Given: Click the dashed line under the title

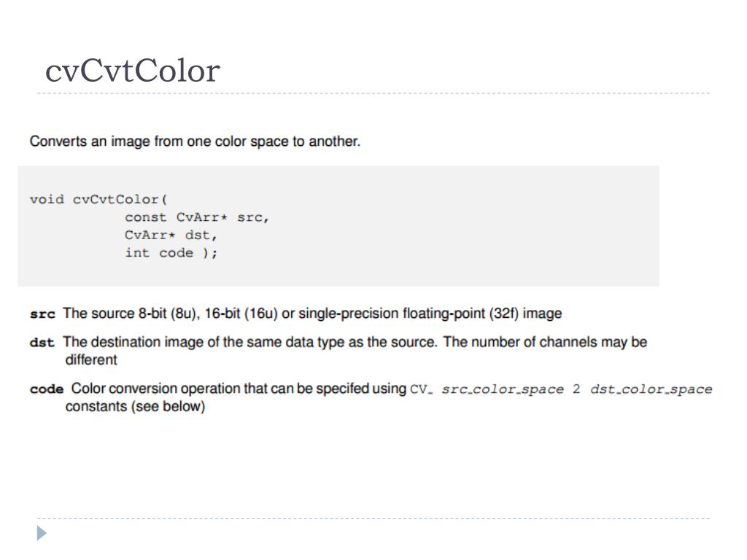Looking at the screenshot, I should (x=373, y=93).
